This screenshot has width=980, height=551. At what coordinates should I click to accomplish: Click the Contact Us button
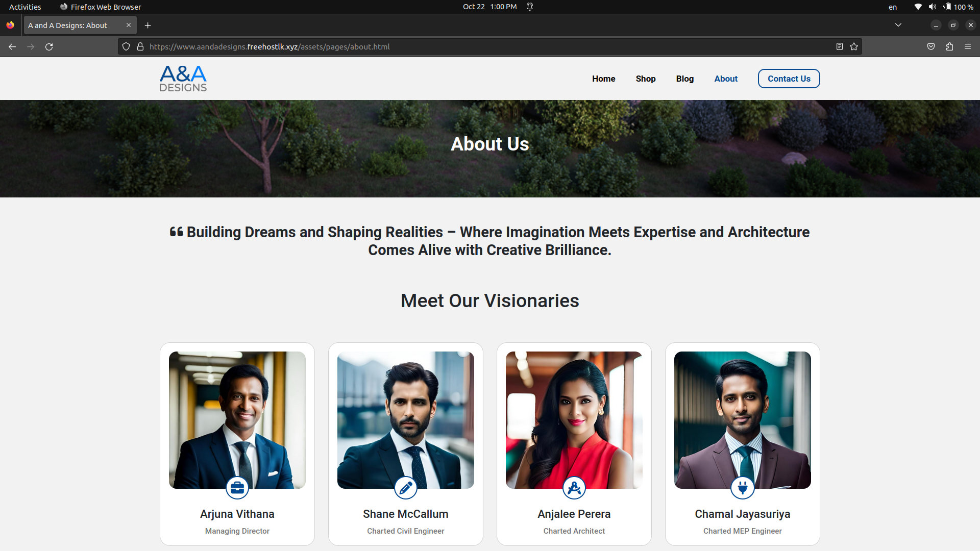(789, 79)
